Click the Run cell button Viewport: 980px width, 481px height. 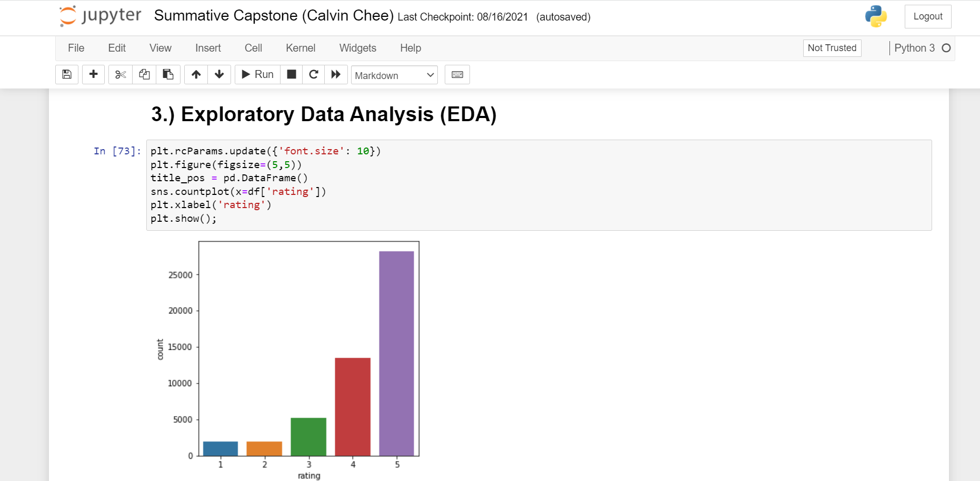pos(258,74)
